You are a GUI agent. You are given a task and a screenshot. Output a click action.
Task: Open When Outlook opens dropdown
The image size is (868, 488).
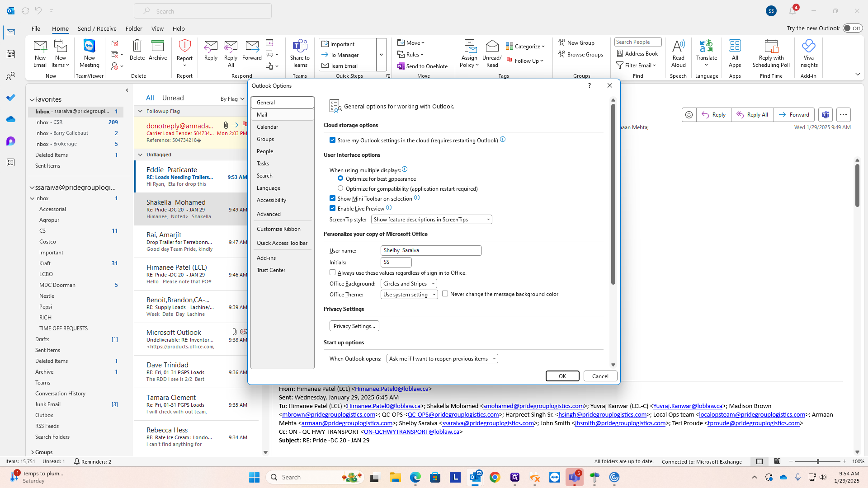[442, 359]
